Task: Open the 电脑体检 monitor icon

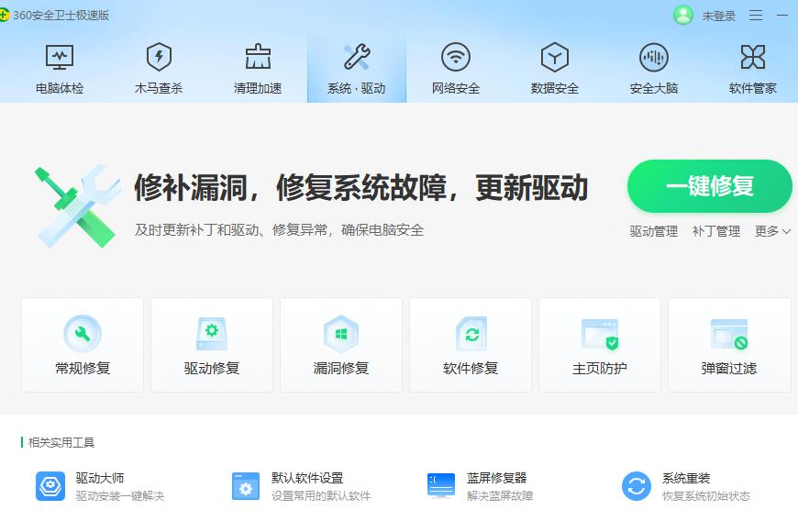Action: click(60, 57)
